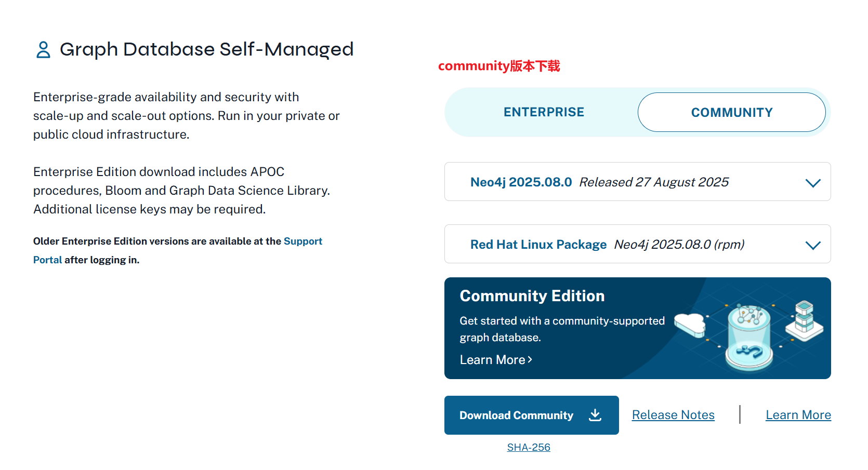Click the glass database cylinder illustration

click(749, 338)
